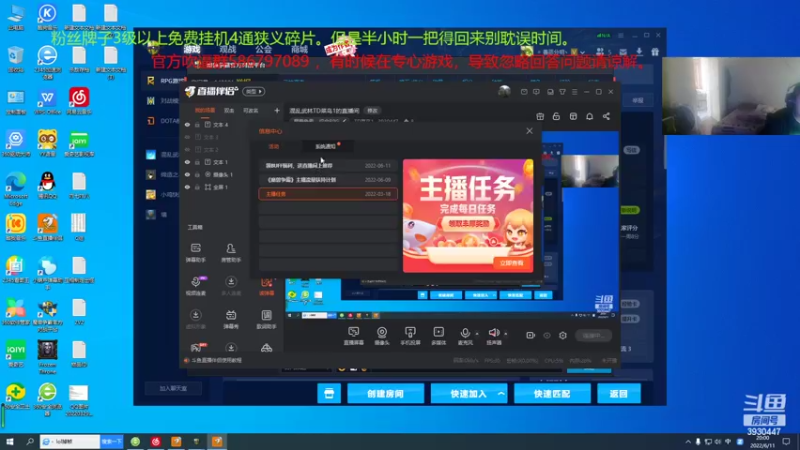Viewport: 800px width, 450px height.
Task: Show the 文本 3 source layer
Action: (x=187, y=137)
